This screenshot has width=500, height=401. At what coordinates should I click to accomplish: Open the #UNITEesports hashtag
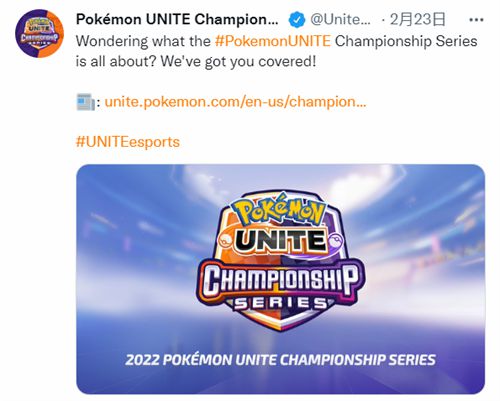128,142
